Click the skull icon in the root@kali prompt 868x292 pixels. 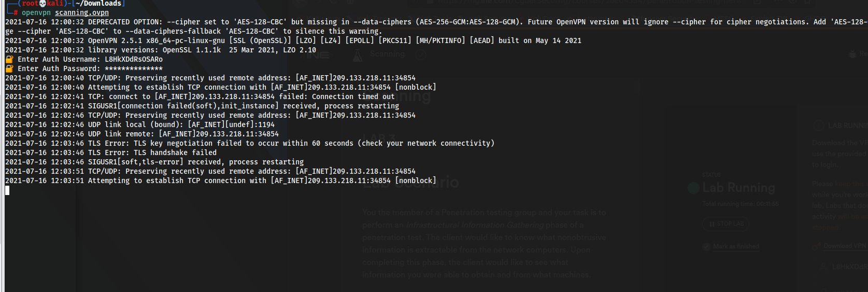(x=43, y=4)
